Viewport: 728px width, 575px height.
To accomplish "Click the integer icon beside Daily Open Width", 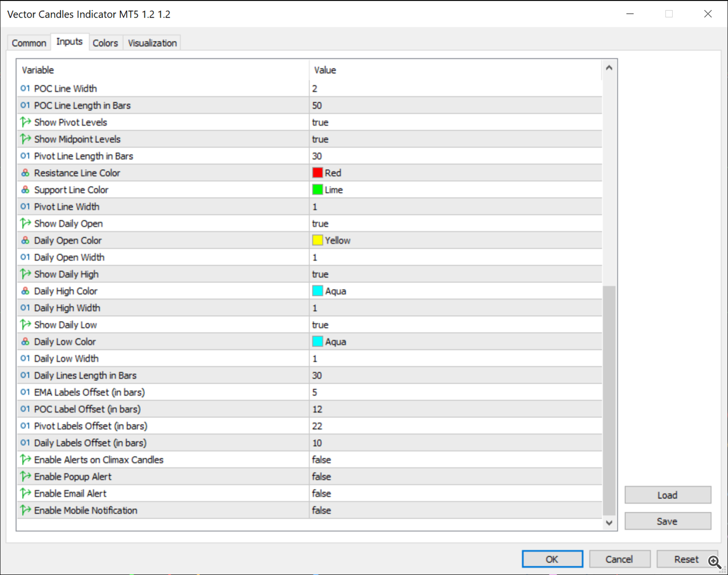I will (25, 257).
